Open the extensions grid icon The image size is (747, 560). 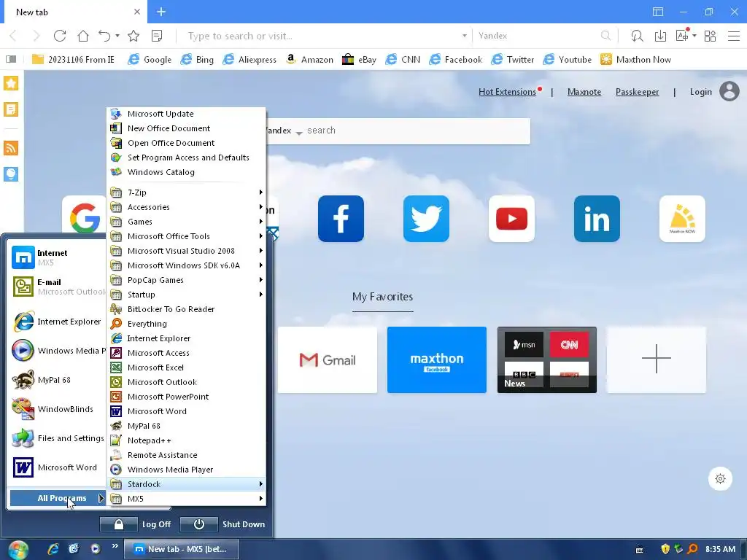click(x=710, y=36)
